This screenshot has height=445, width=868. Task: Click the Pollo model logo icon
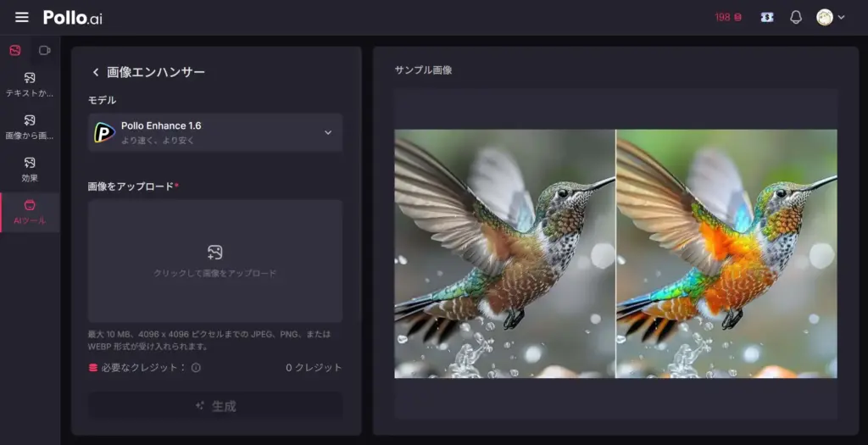(x=104, y=133)
